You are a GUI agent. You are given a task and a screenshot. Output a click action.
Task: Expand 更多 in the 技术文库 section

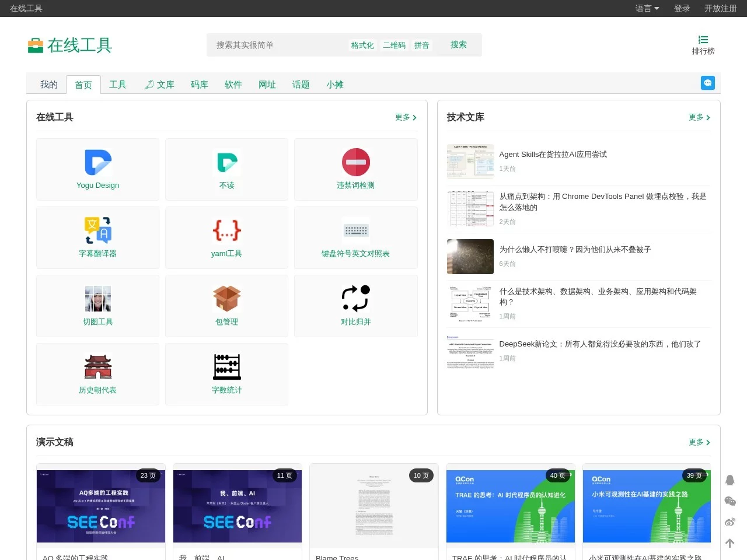click(x=699, y=117)
